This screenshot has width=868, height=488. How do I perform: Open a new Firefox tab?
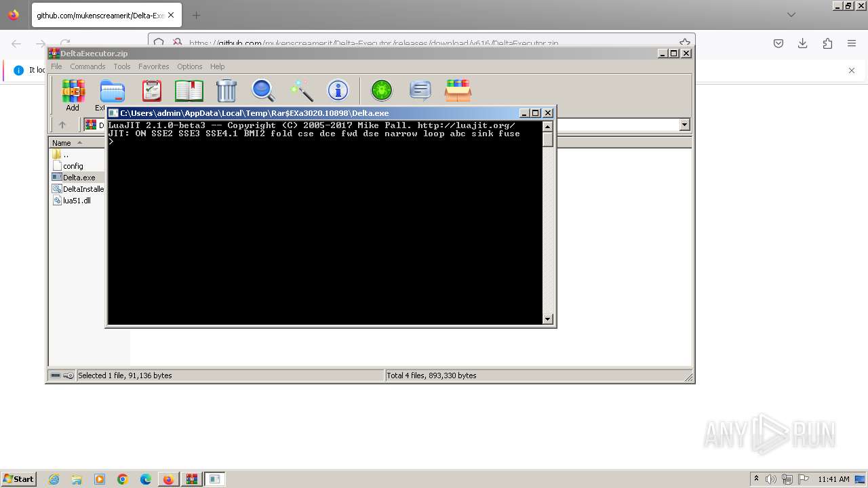click(196, 15)
